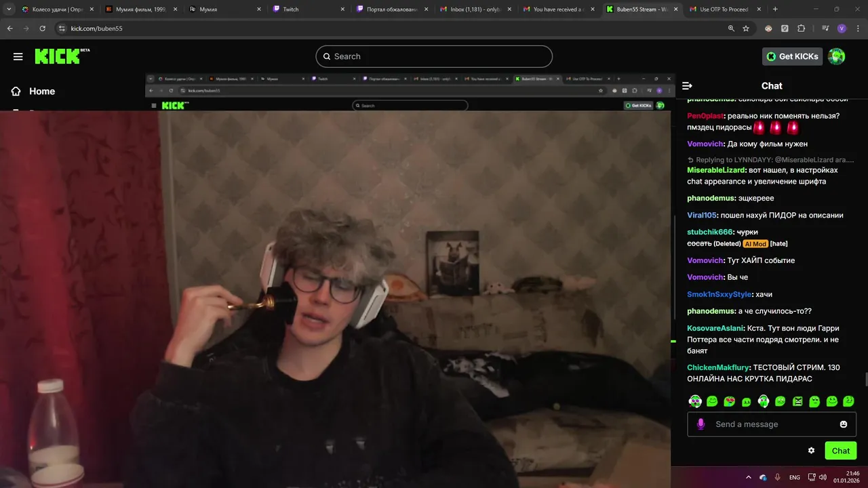Click the Replying to LYNNDAYY reply line

point(770,160)
